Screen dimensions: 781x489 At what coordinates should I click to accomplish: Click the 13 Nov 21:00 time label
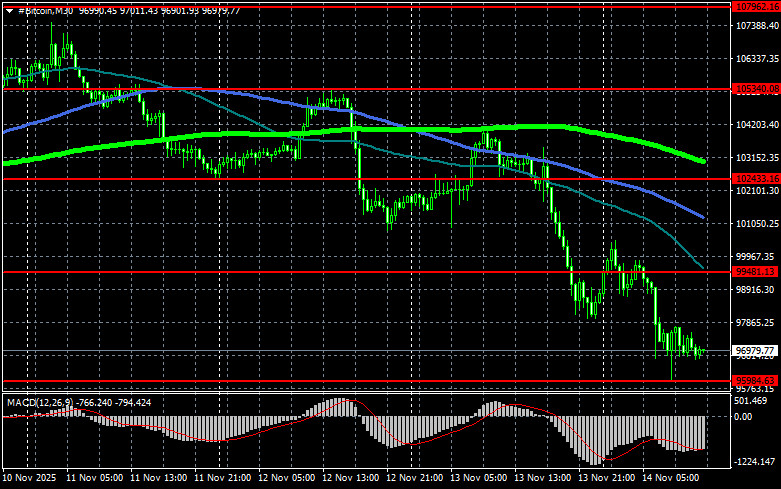(x=608, y=478)
